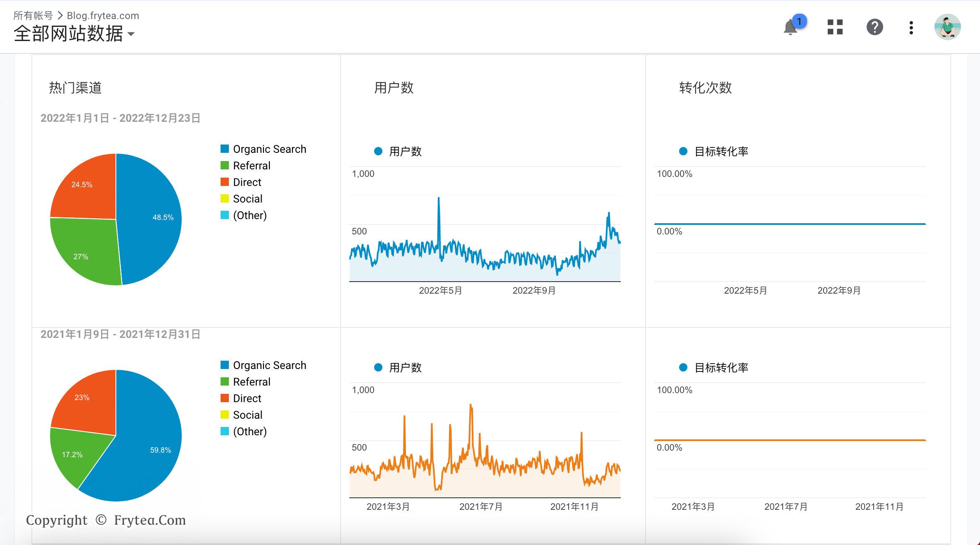980x545 pixels.
Task: Click the help question mark icon
Action: [874, 27]
